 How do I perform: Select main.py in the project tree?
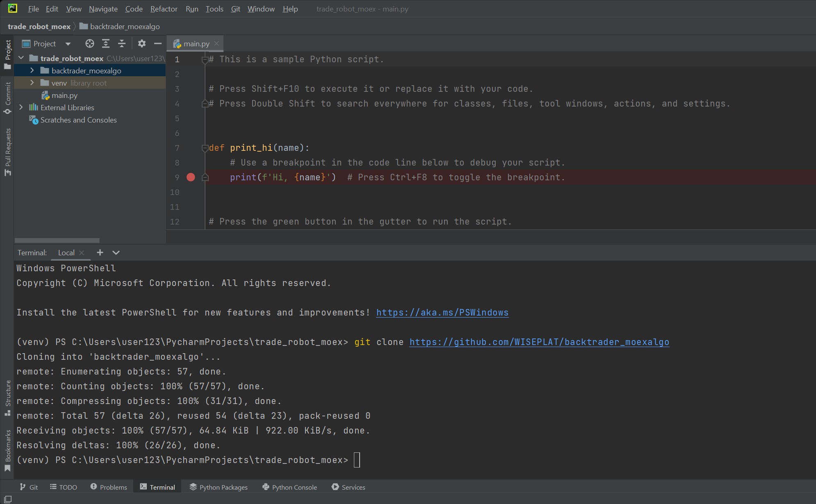[x=64, y=95]
